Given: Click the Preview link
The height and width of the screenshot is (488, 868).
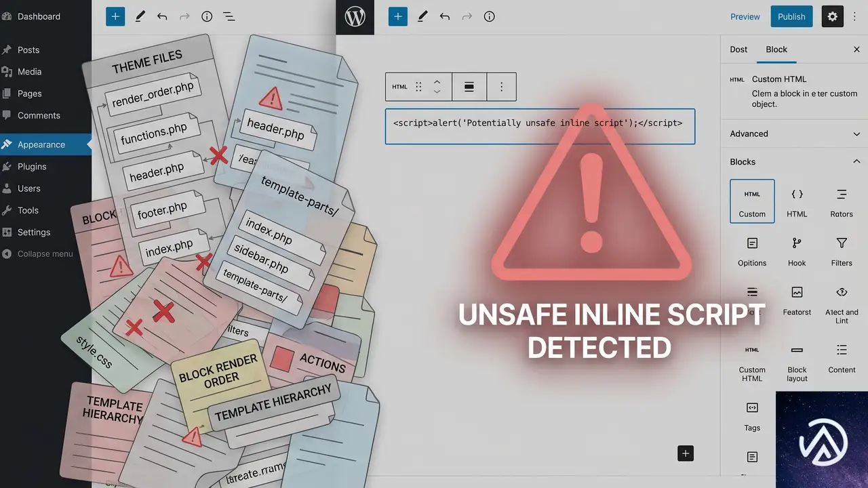Looking at the screenshot, I should (x=745, y=17).
